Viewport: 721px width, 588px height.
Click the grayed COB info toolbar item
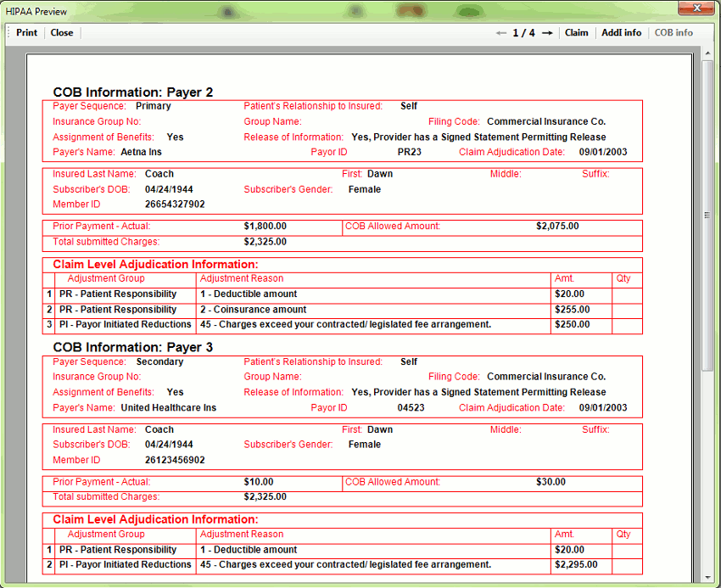coord(673,32)
